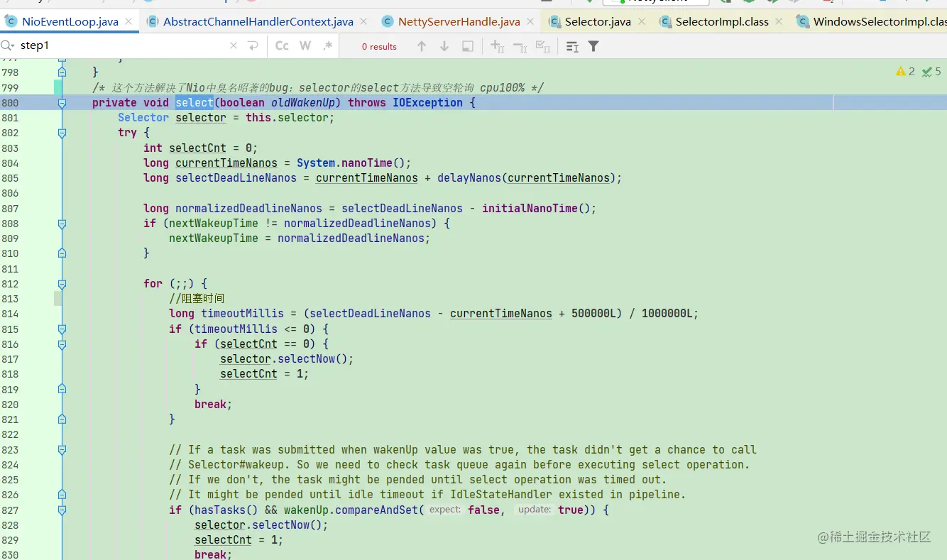Open search results in find window icon
The image size is (947, 560).
468,46
